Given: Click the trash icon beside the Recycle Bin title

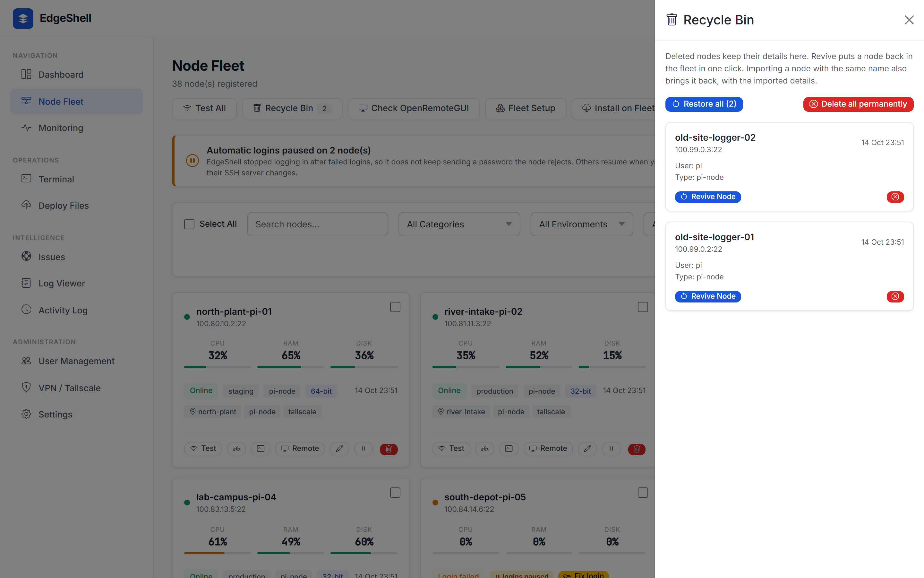Looking at the screenshot, I should pyautogui.click(x=672, y=20).
